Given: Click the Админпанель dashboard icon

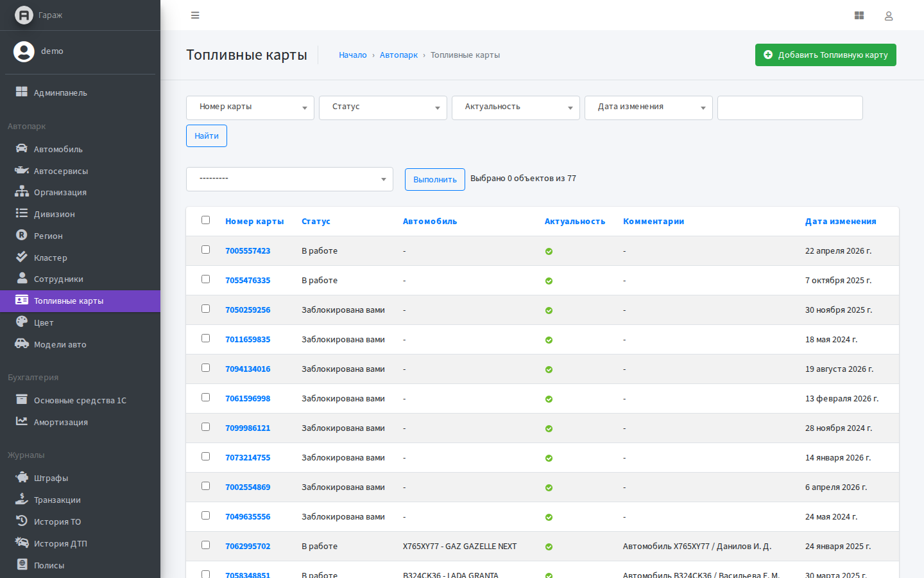Looking at the screenshot, I should [x=22, y=92].
